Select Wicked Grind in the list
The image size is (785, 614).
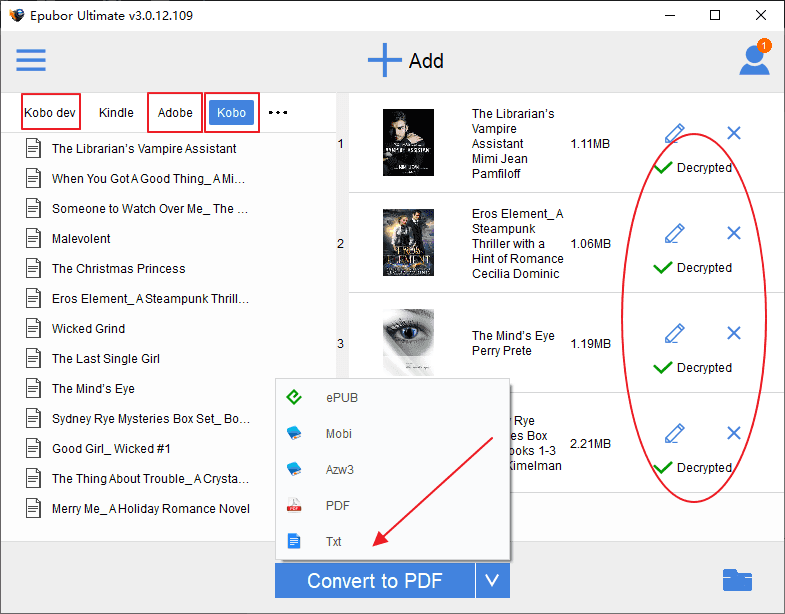click(x=89, y=329)
